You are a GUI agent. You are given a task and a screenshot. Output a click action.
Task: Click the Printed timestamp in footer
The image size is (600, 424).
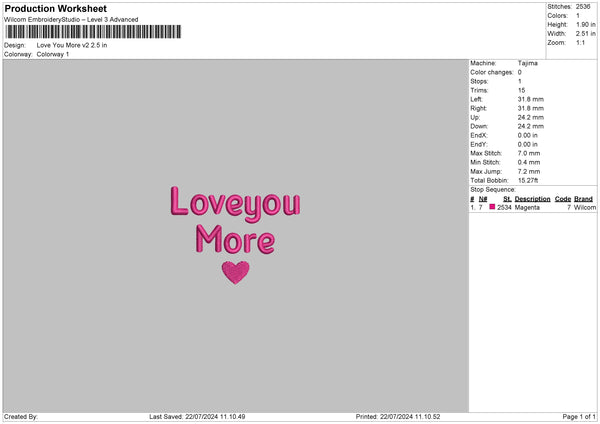pos(398,417)
